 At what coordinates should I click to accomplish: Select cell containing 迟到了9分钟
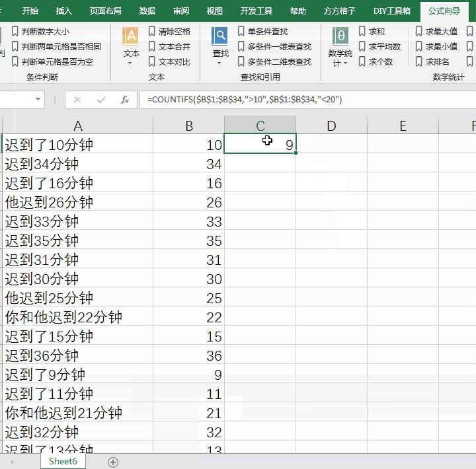pyautogui.click(x=78, y=373)
